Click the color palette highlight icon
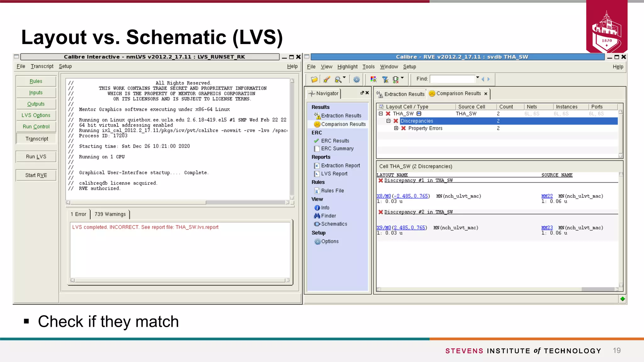Screen dimensions: 644x362 [x=373, y=79]
